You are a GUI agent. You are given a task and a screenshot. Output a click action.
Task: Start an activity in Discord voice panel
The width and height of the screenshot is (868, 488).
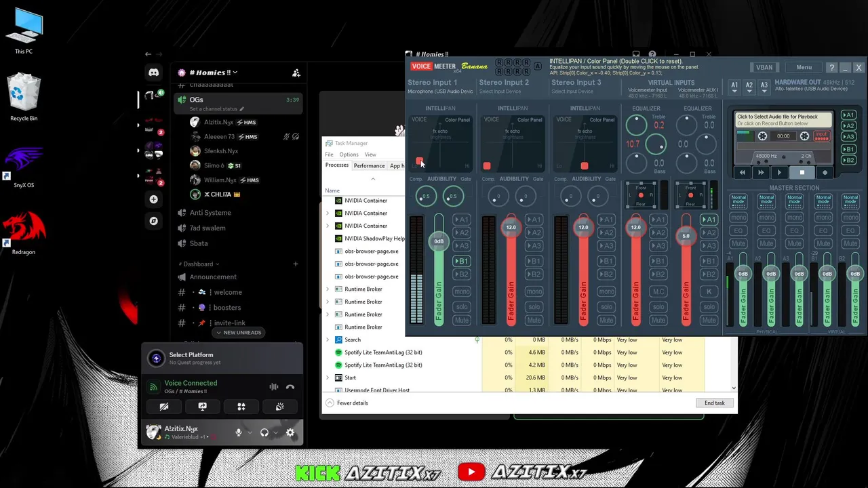coord(241,407)
